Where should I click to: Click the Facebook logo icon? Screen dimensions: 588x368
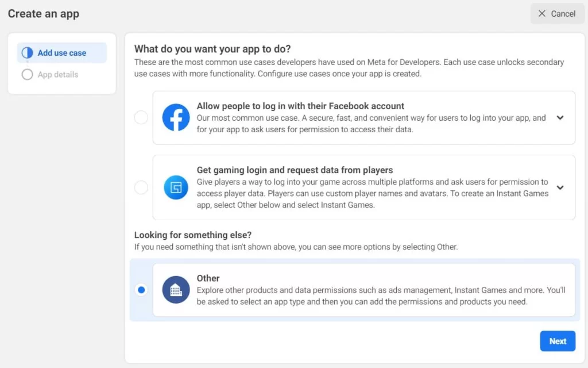click(176, 117)
